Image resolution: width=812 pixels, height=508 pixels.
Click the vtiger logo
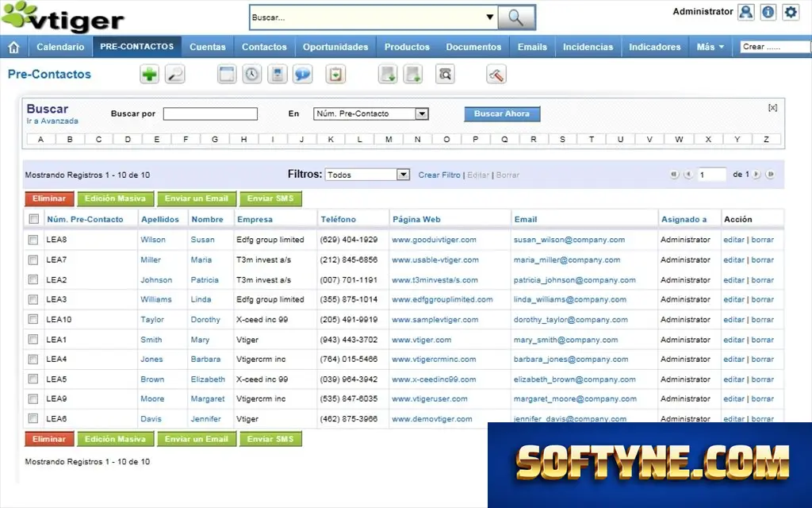[x=63, y=17]
